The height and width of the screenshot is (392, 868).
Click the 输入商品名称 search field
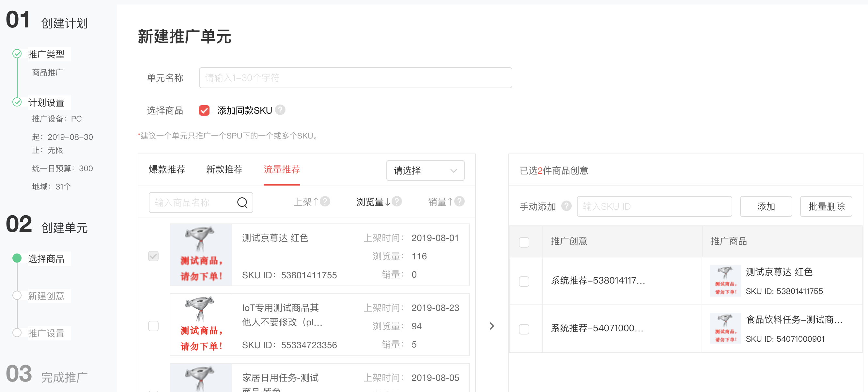(201, 203)
